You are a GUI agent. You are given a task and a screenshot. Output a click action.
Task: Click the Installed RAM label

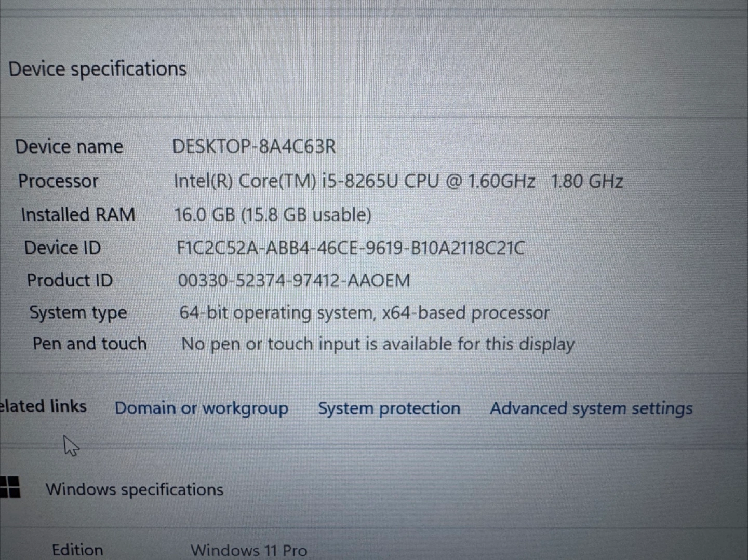pyautogui.click(x=78, y=214)
